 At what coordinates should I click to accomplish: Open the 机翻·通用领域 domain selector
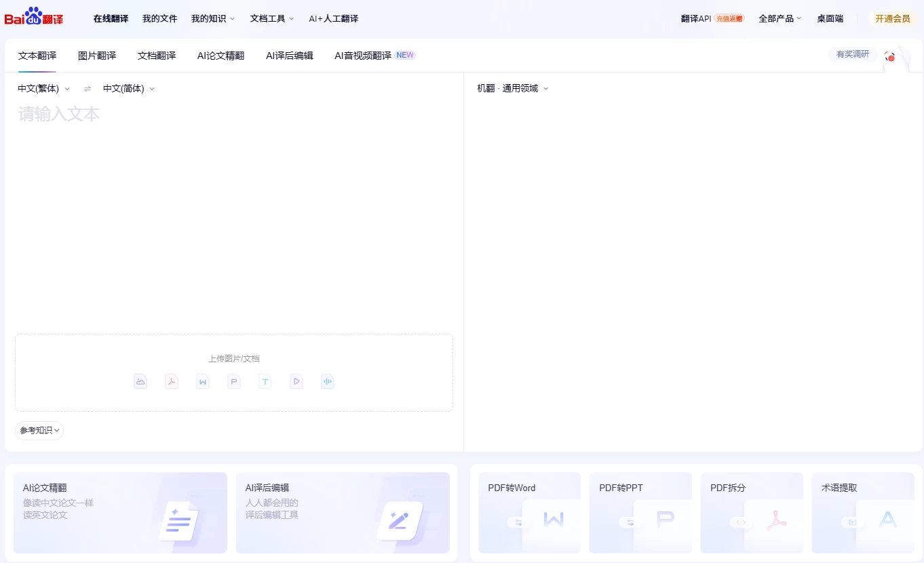point(512,88)
